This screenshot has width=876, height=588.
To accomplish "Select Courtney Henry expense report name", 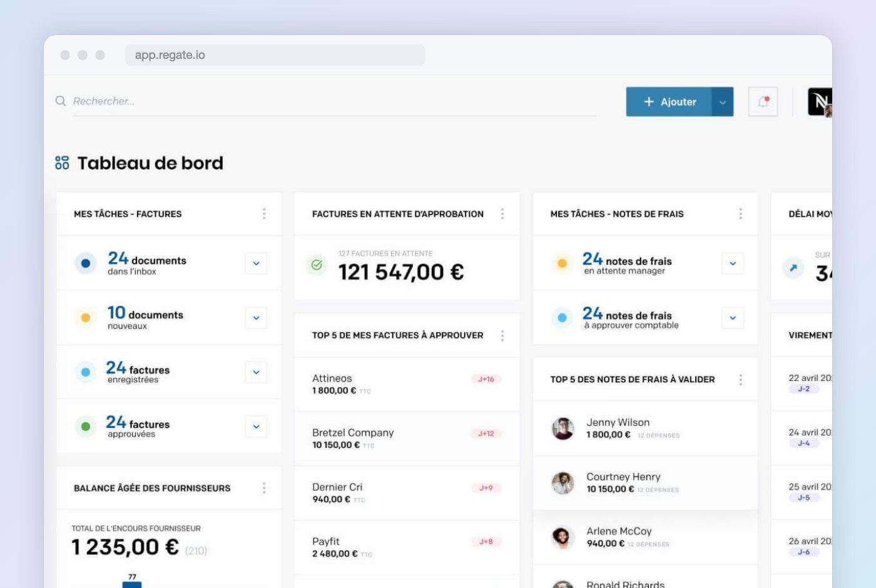I will [x=623, y=477].
